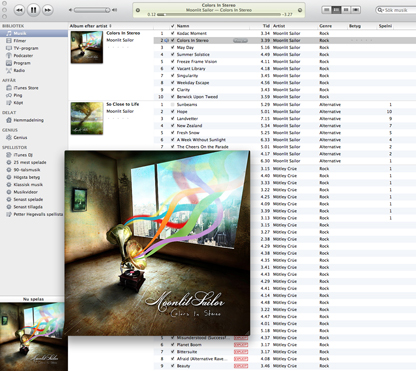Image resolution: width=416 pixels, height=371 pixels.
Task: Select So Close to Life album thumbnail
Action: point(87,118)
